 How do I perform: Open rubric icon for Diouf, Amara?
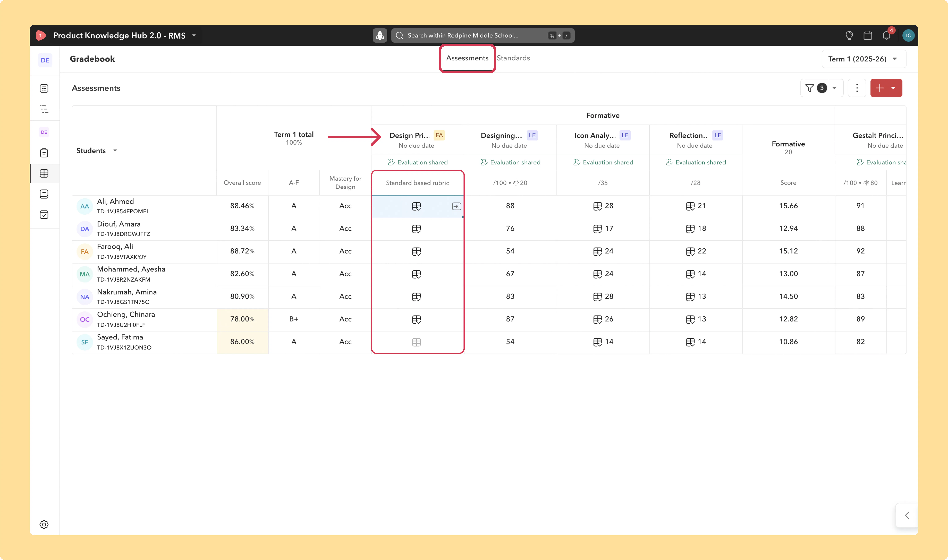coord(416,229)
